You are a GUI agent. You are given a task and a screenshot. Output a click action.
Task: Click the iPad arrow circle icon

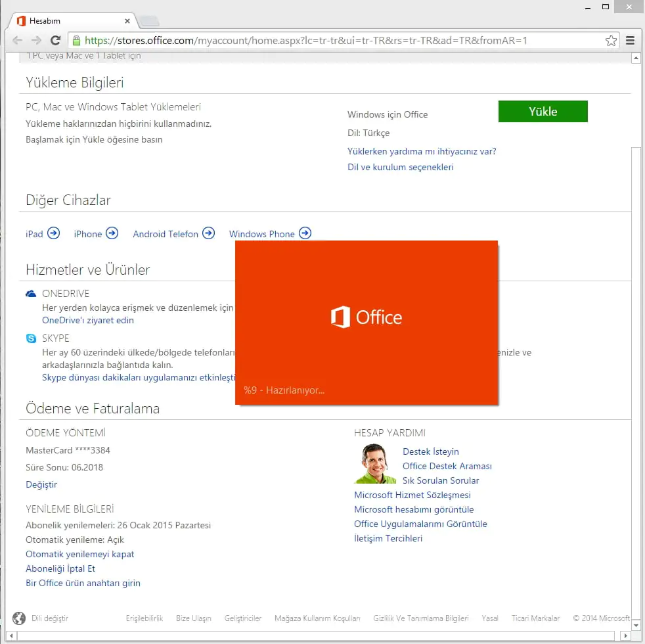pyautogui.click(x=53, y=233)
